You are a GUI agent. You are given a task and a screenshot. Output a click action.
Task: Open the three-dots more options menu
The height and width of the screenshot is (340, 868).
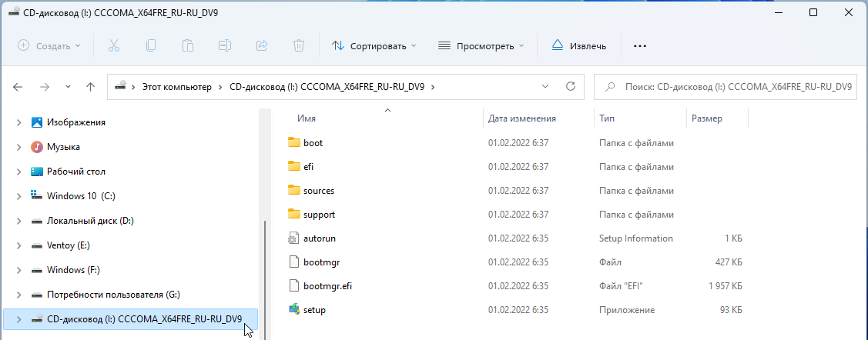(640, 46)
